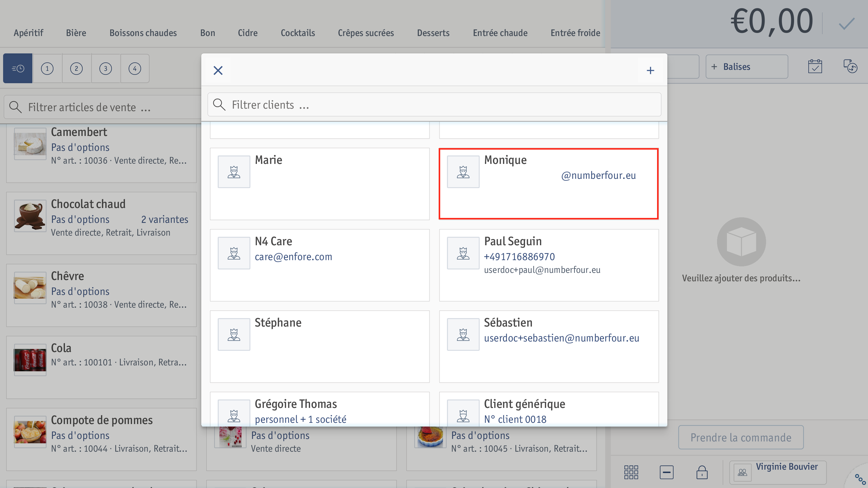
Task: Click Marie's avatar icon
Action: click(234, 172)
